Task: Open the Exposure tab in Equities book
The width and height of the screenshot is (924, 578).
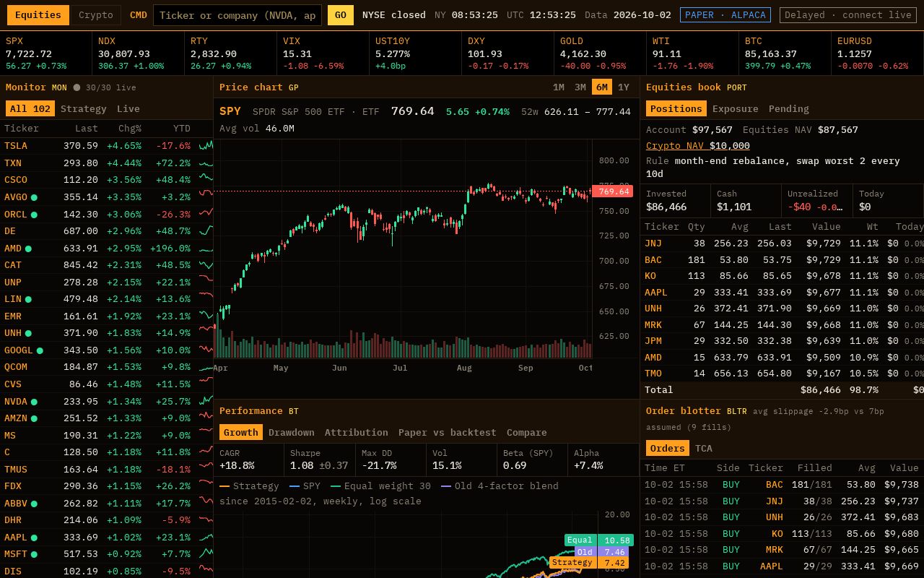Action: tap(736, 109)
